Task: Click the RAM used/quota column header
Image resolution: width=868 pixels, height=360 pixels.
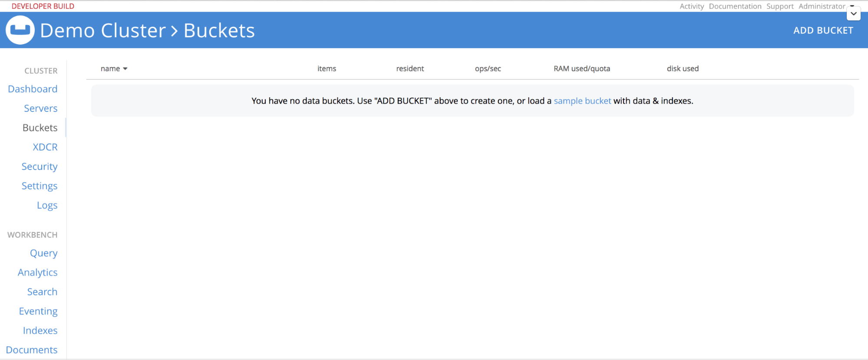Action: click(x=582, y=69)
